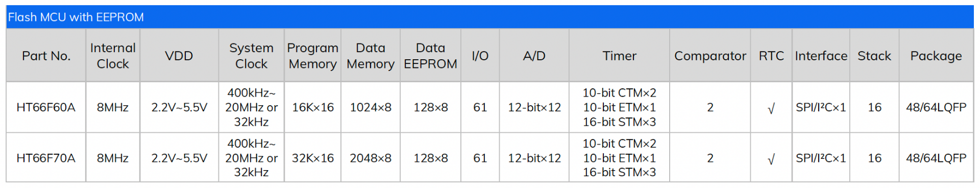This screenshot has width=980, height=188.
Task: Click the Package column header
Action: point(936,56)
